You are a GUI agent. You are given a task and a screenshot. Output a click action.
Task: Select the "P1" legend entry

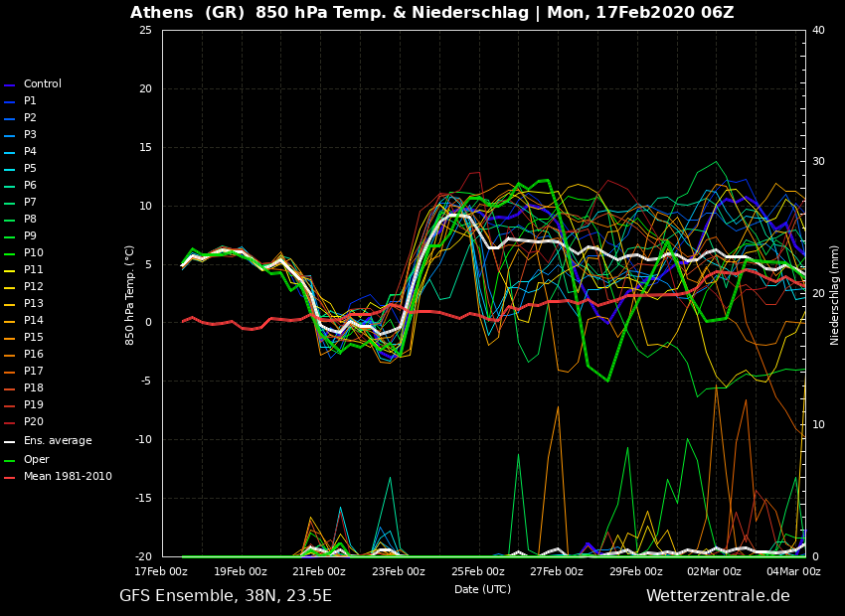pyautogui.click(x=30, y=100)
